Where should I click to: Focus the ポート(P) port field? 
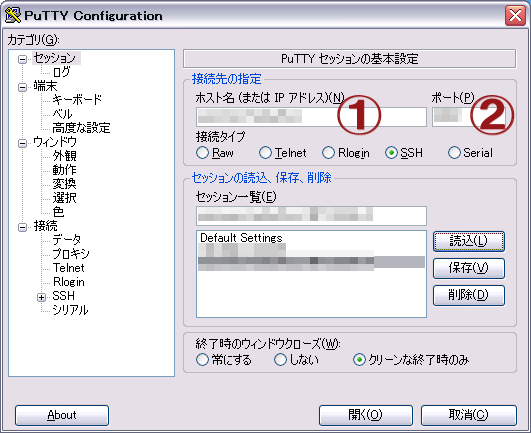(x=469, y=117)
